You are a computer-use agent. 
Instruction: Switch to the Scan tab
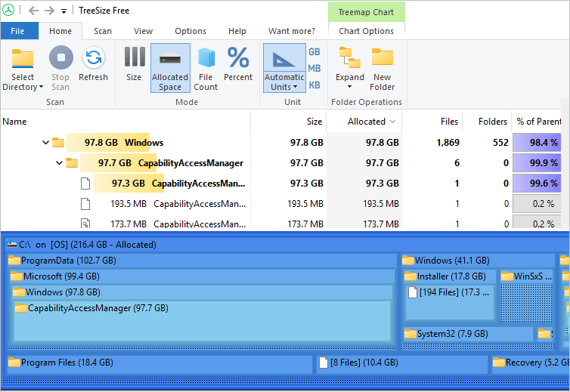pos(103,31)
